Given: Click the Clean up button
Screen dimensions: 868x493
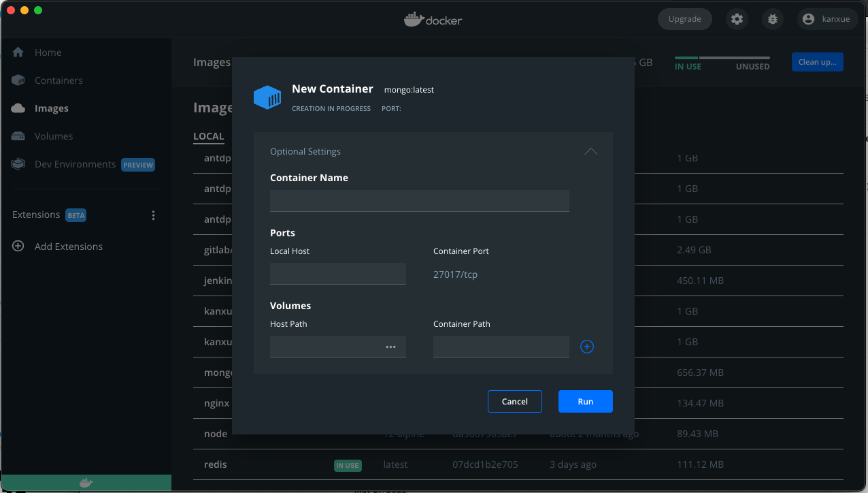Looking at the screenshot, I should point(818,62).
